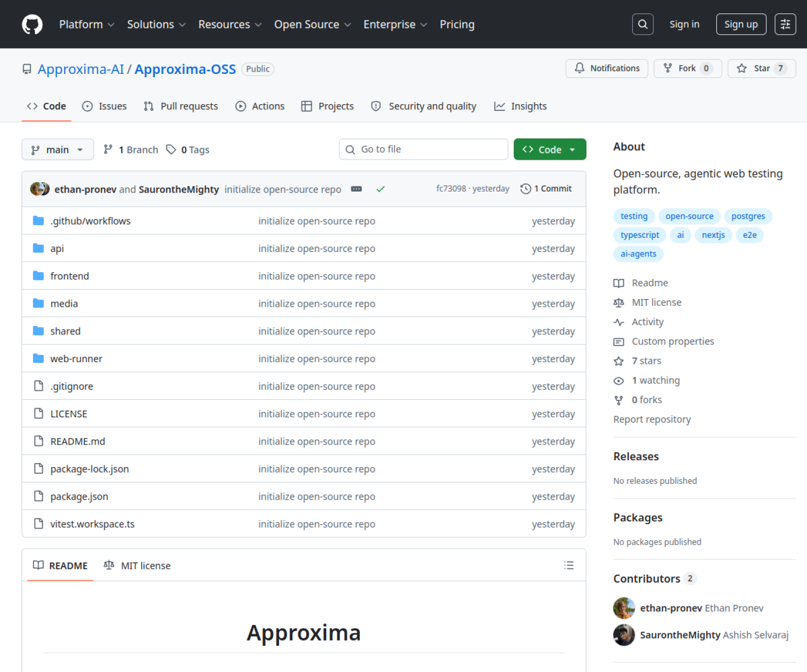Select the MIT license tab in README panel
The width and height of the screenshot is (807, 672).
pos(137,566)
